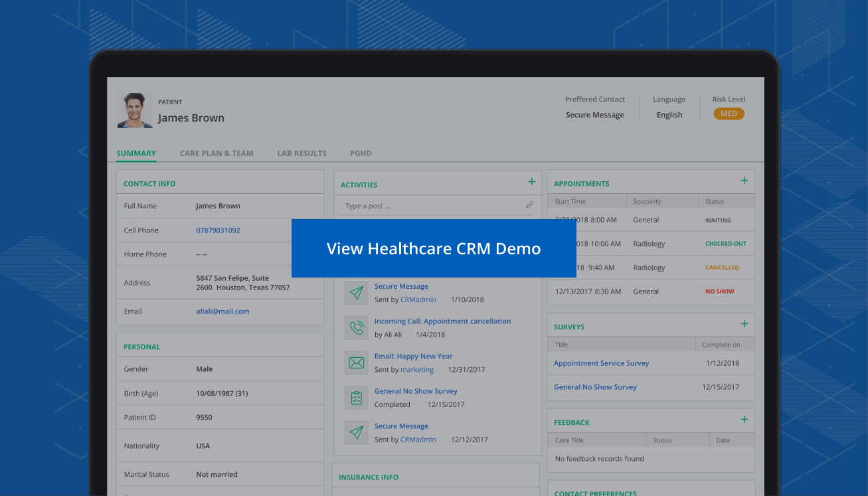Select the PGHD tab

click(x=361, y=153)
